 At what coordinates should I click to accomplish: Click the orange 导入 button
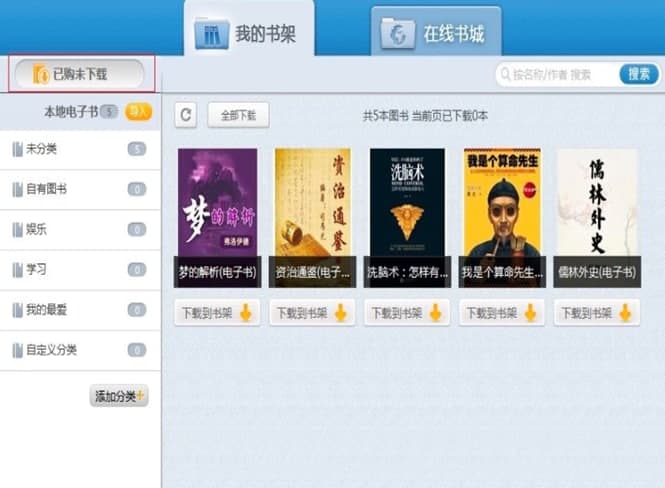[138, 112]
